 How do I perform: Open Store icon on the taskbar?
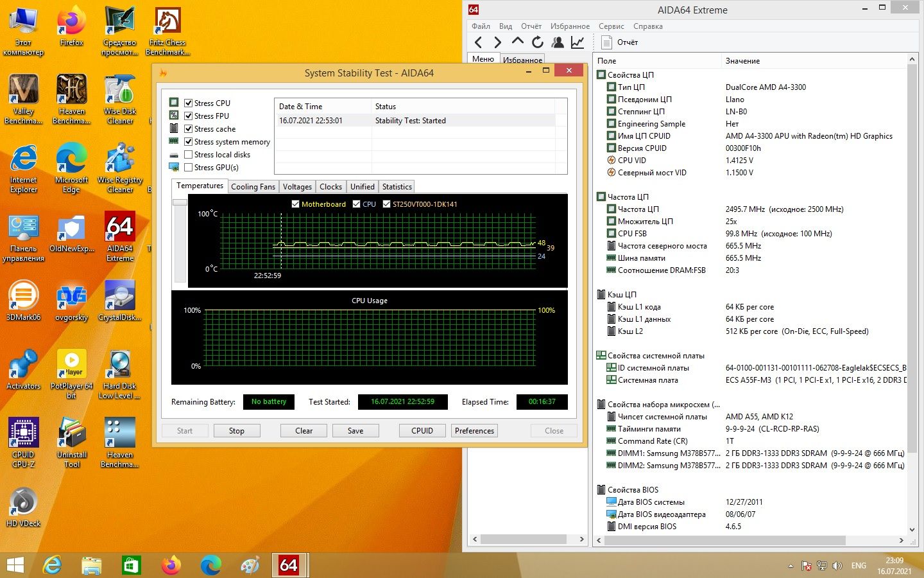(131, 565)
